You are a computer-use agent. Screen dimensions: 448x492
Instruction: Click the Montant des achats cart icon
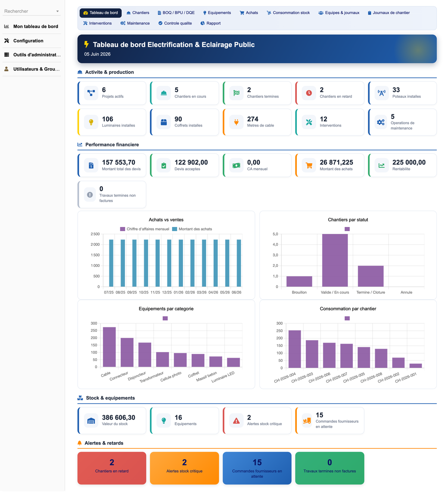(x=309, y=165)
